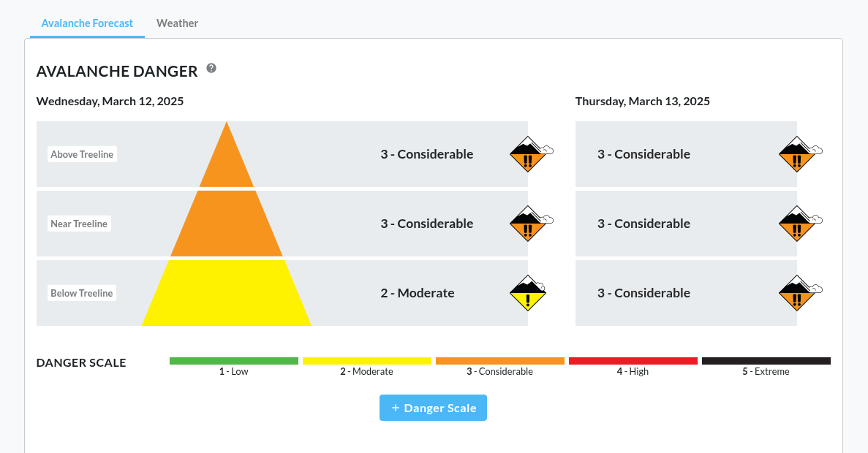Click the green Low danger color bar
Viewport: 868px width, 453px height.
point(234,361)
